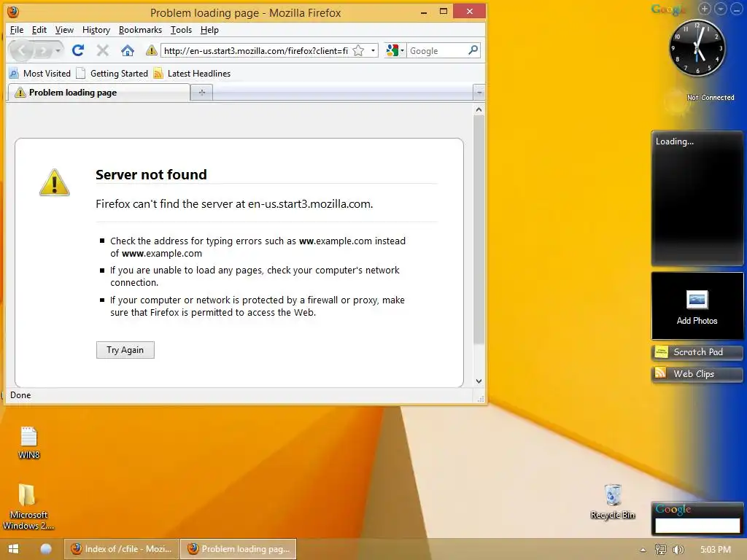This screenshot has height=560, width=747.
Task: Reload the current page
Action: point(78,50)
